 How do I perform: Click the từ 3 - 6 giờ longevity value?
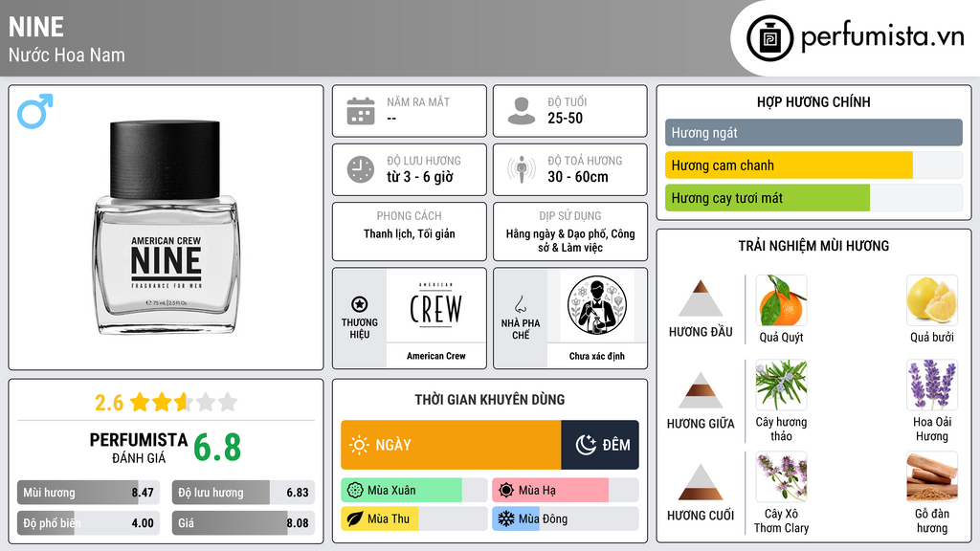tap(420, 177)
